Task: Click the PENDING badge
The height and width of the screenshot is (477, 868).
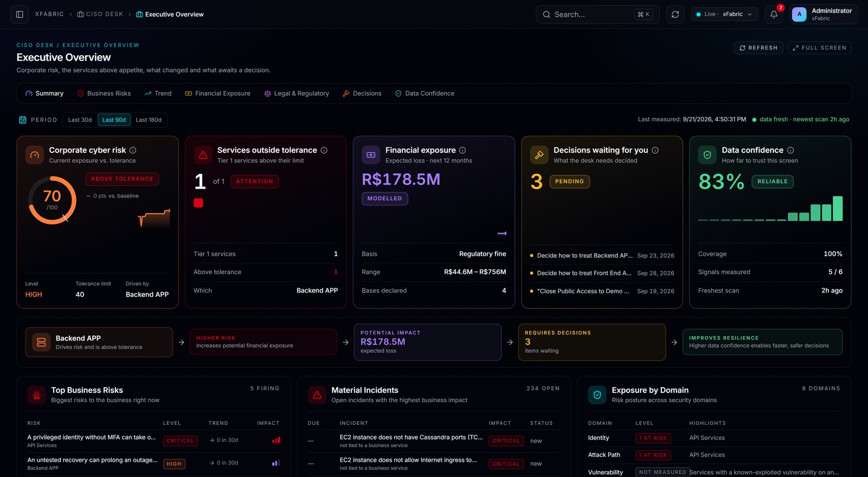Action: coord(570,182)
